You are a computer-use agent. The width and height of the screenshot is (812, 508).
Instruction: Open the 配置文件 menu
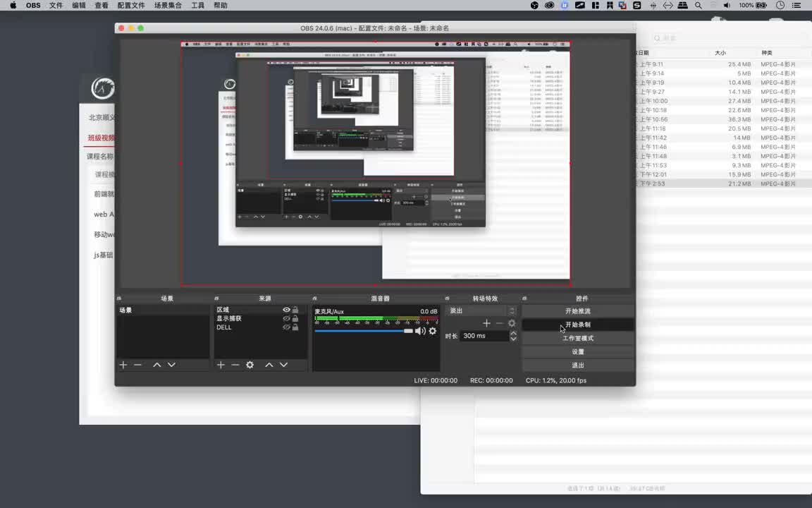coord(131,5)
